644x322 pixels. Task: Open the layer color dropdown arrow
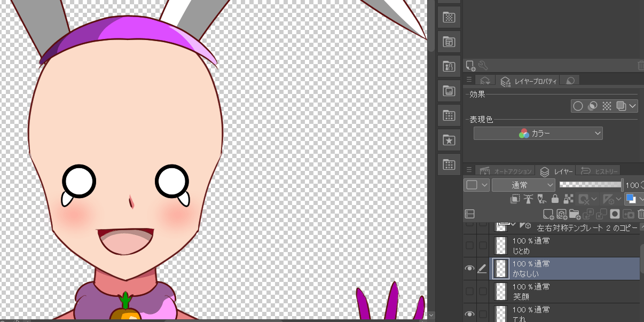641,199
